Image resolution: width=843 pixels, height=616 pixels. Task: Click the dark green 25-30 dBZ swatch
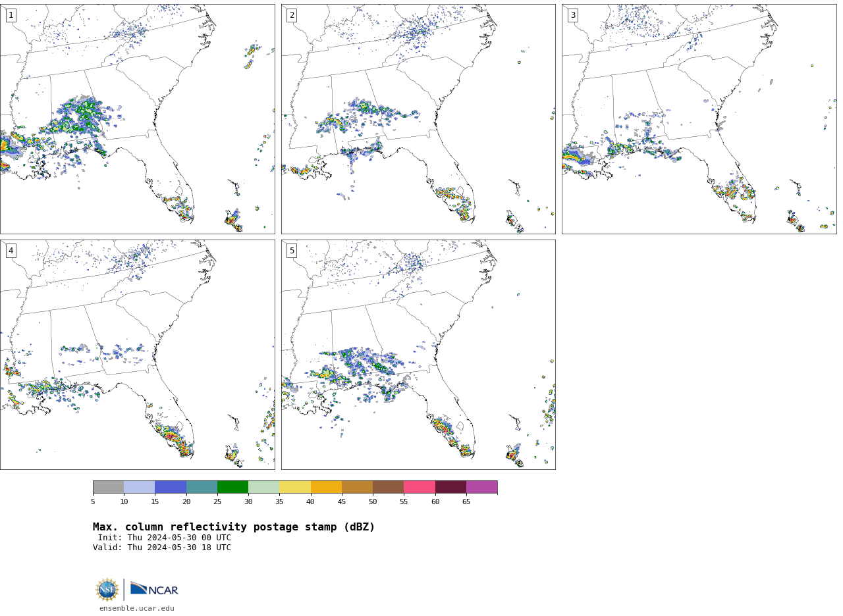click(x=232, y=487)
